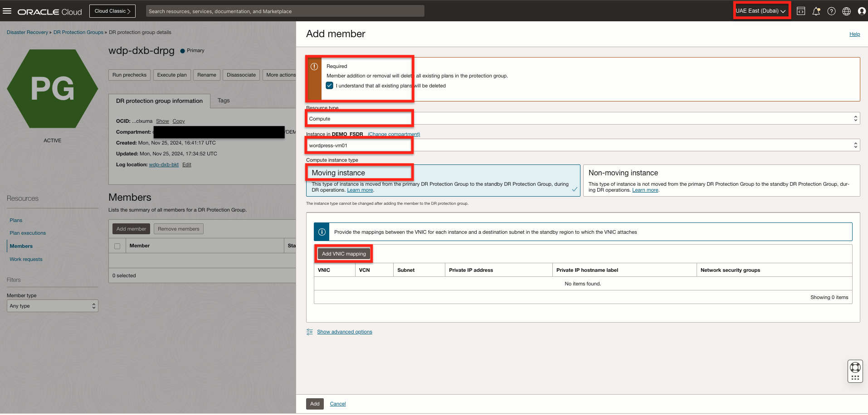Open Plans in the Resources list
868x415 pixels.
click(16, 220)
